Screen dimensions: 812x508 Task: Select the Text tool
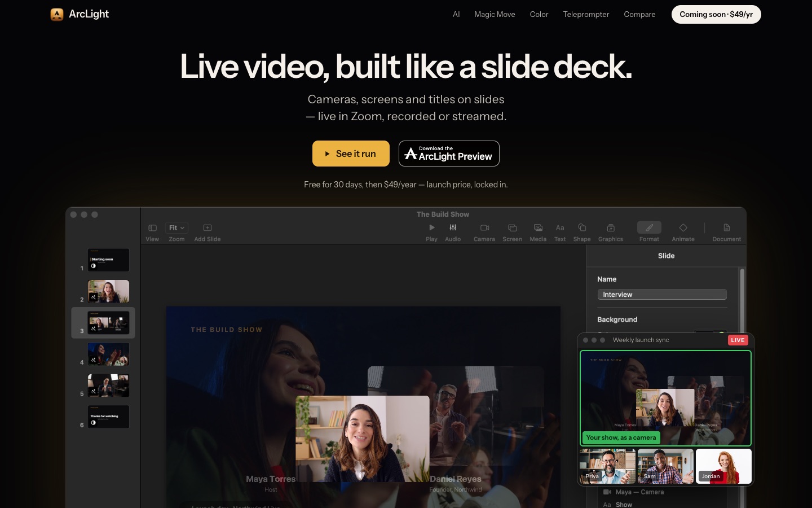(560, 227)
